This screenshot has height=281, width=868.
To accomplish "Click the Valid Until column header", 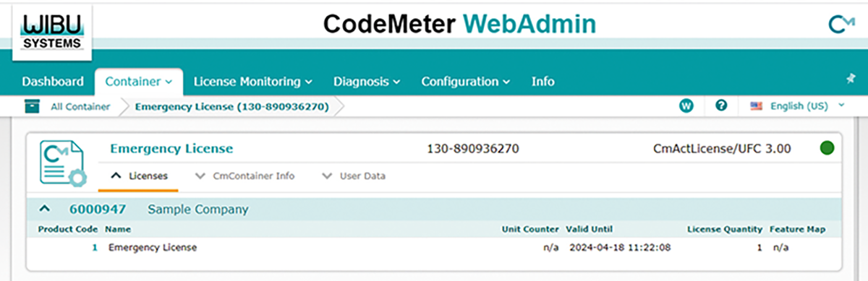I will pyautogui.click(x=589, y=229).
